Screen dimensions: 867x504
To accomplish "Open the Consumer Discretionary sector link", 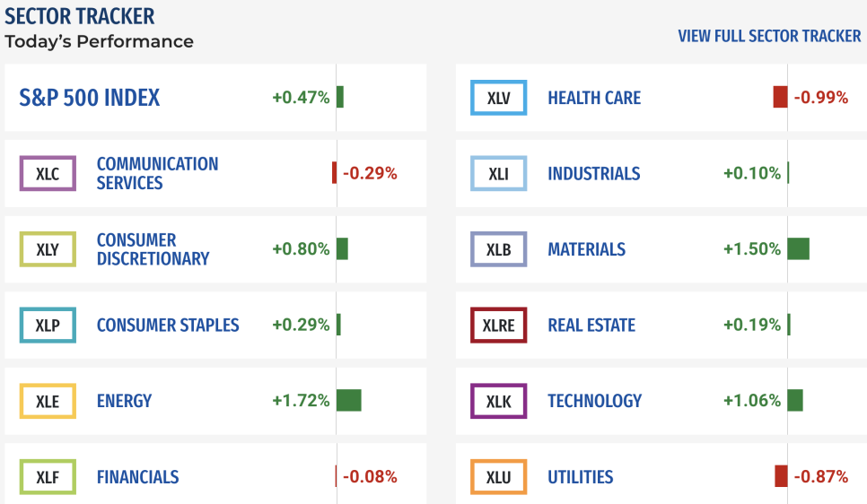I will [153, 249].
